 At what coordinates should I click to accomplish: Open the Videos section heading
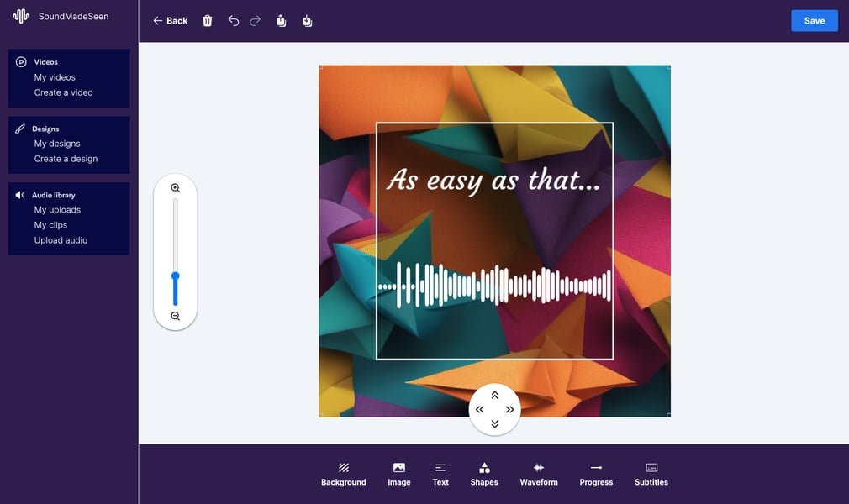46,61
